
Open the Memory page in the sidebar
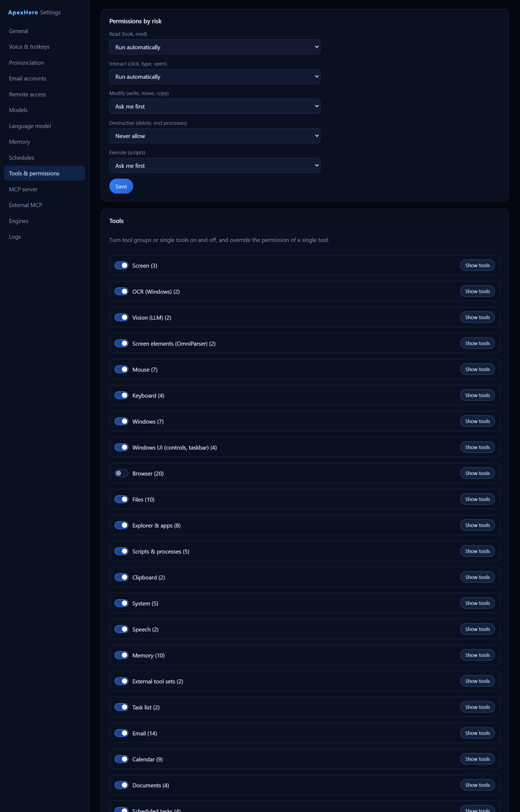44,142
